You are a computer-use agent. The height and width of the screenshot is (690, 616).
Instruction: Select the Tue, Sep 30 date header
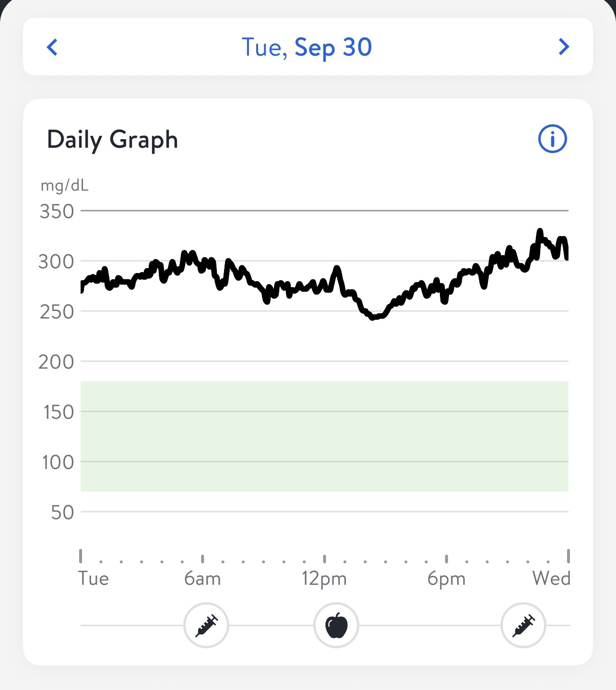(x=307, y=47)
